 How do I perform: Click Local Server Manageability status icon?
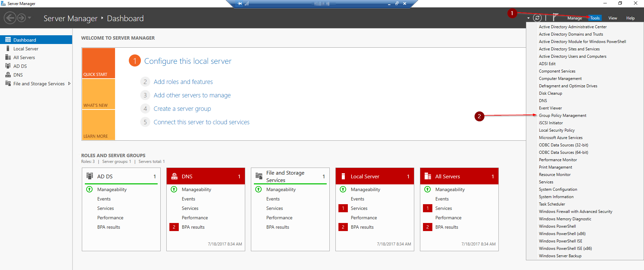(x=343, y=189)
